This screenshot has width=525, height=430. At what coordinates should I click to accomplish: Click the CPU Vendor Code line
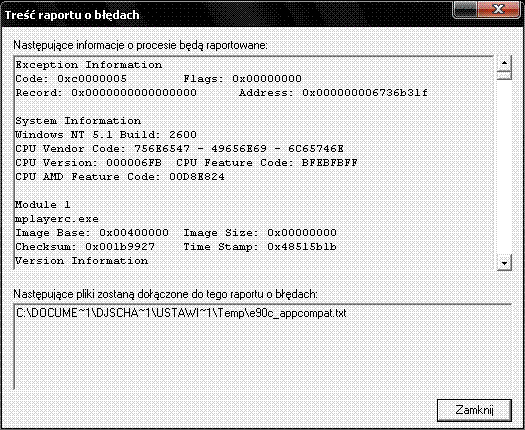[179, 149]
